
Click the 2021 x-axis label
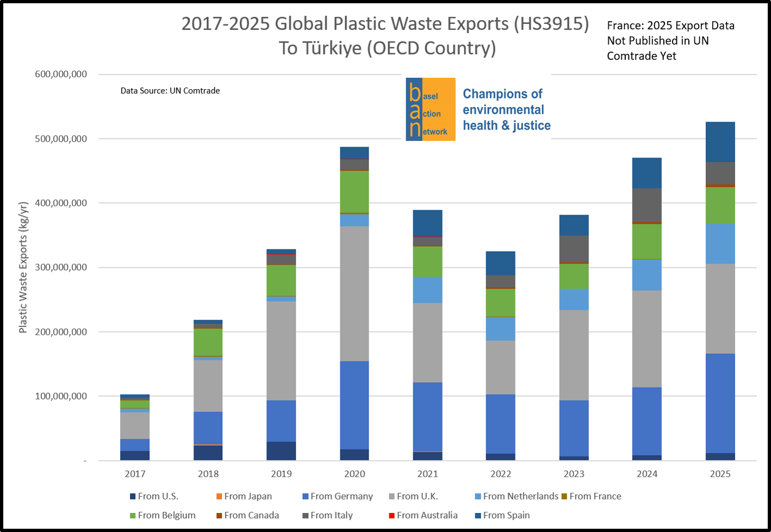pyautogui.click(x=427, y=474)
